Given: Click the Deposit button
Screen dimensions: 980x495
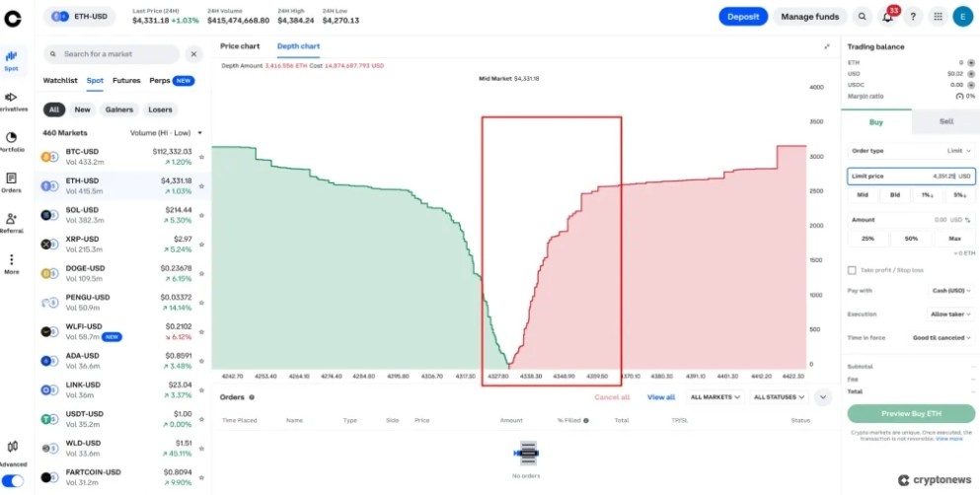Looking at the screenshot, I should 743,17.
